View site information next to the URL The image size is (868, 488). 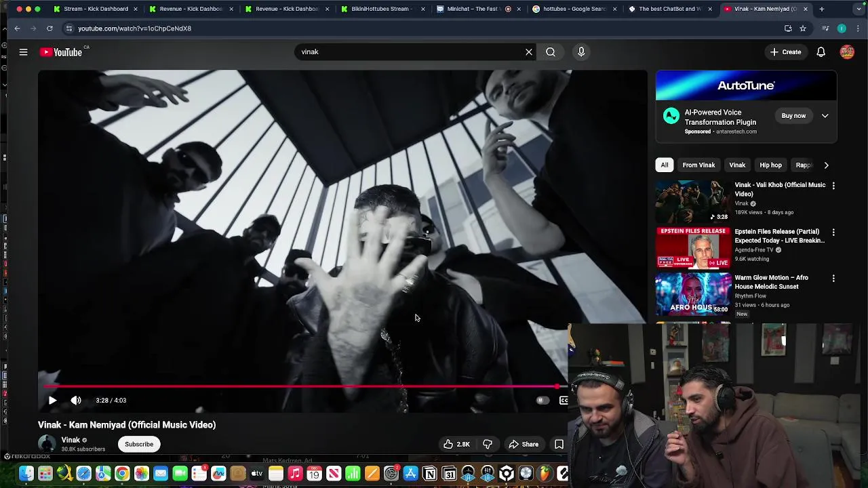[68, 28]
